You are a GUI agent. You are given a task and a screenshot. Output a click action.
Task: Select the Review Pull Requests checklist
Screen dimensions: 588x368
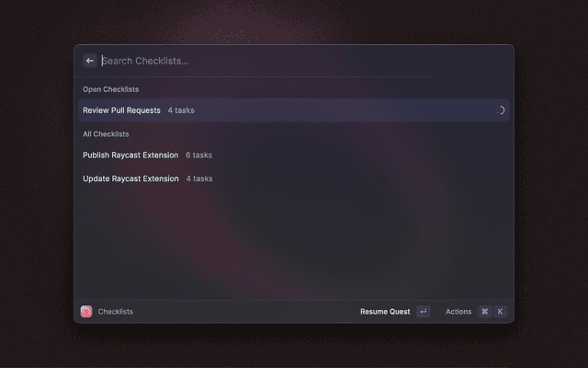pos(294,110)
